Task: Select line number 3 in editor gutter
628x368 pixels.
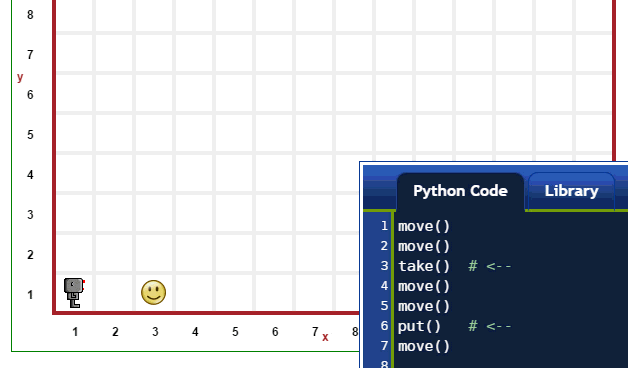Action: (x=384, y=266)
